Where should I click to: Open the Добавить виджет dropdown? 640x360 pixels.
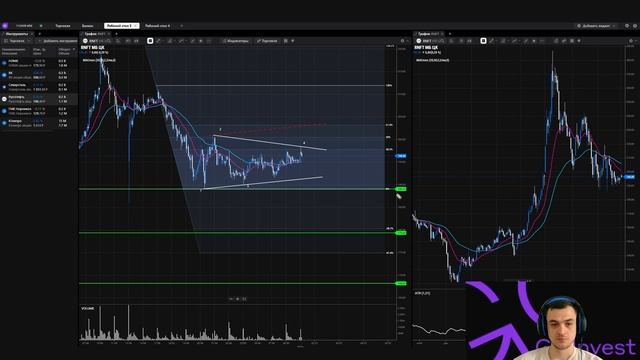click(596, 26)
